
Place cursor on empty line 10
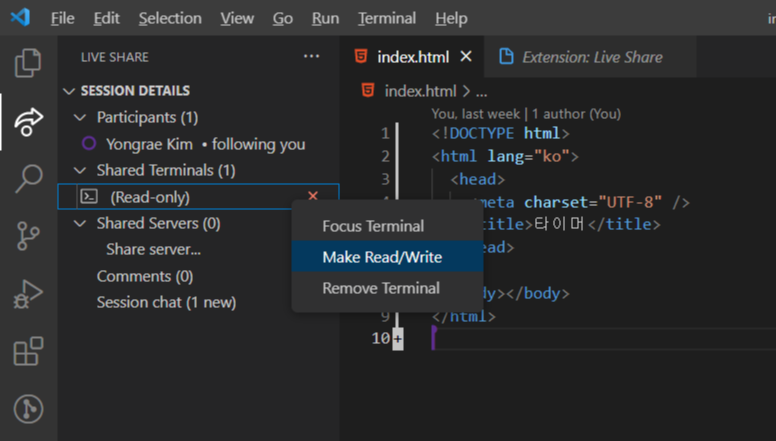point(604,339)
